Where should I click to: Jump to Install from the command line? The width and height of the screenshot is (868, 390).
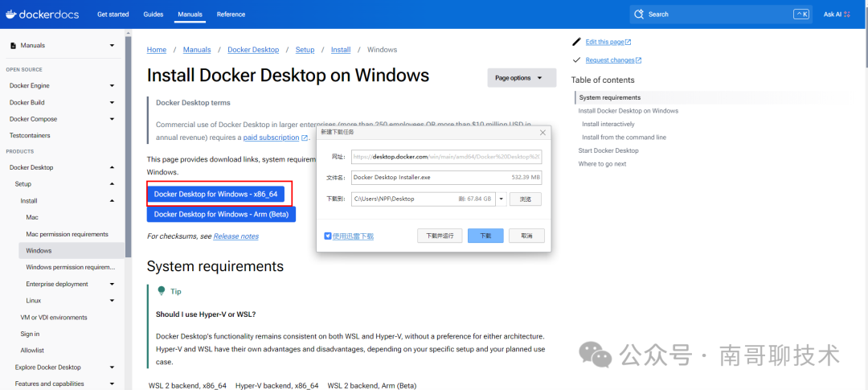(x=624, y=138)
